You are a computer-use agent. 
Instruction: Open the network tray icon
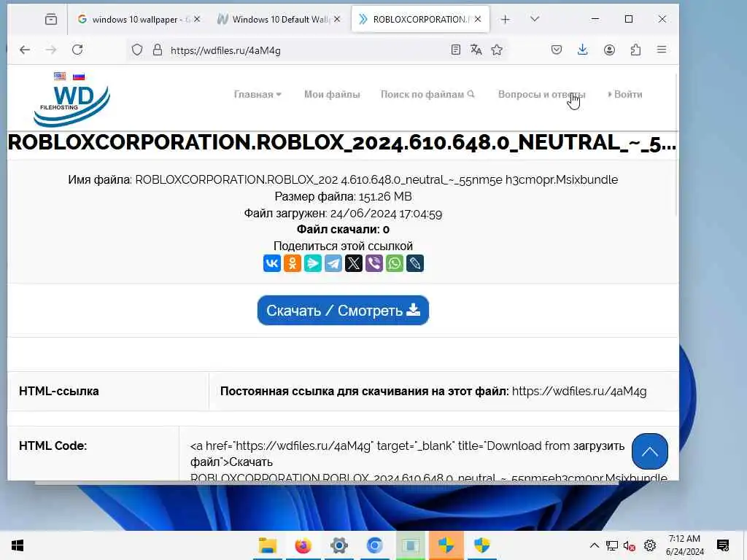click(612, 545)
